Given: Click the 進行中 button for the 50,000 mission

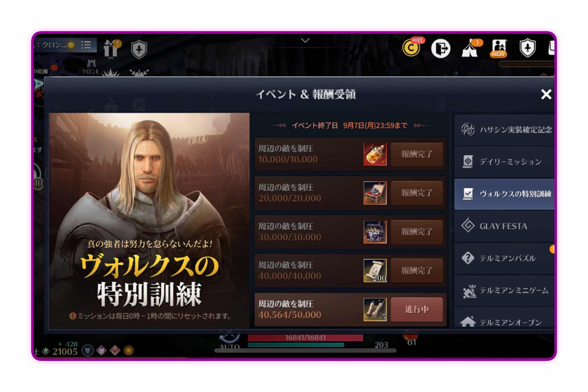Looking at the screenshot, I should pos(417,309).
